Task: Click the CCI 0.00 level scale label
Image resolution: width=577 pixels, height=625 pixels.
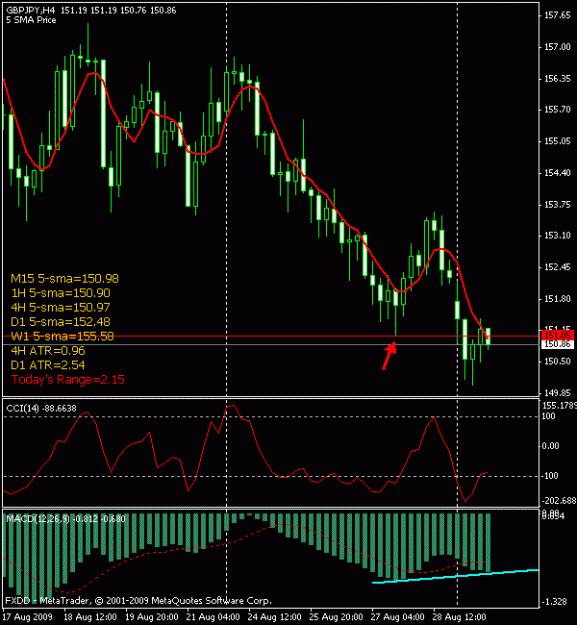Action: [550, 446]
